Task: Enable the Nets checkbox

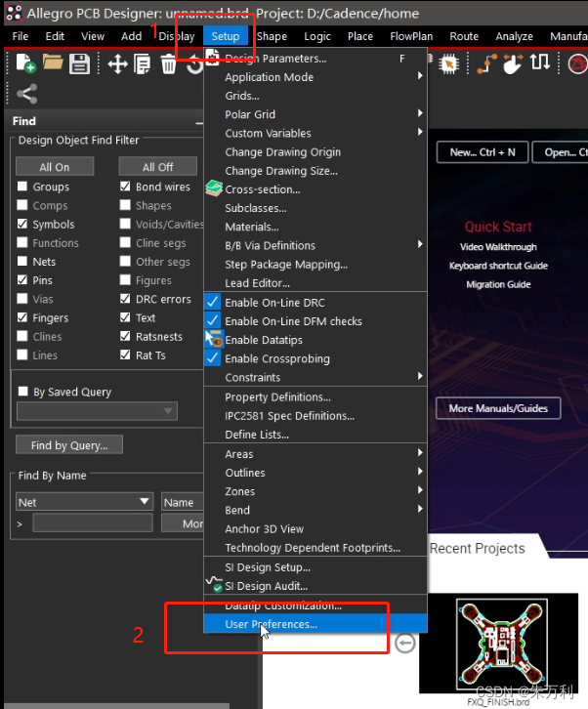Action: pyautogui.click(x=22, y=262)
